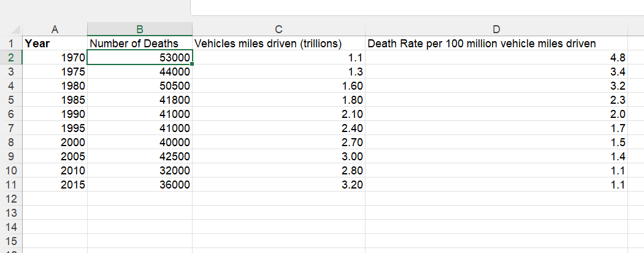This screenshot has width=644, height=253.
Task: Select the miles cell showing 3.20
Action: point(278,184)
